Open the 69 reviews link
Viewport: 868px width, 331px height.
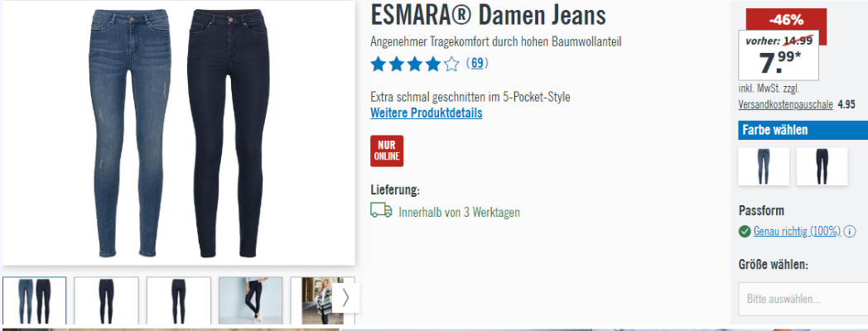pos(477,64)
